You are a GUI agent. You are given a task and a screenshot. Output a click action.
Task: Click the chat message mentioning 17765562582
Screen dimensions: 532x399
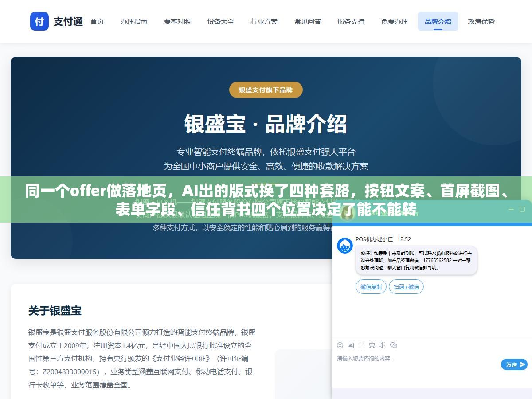[x=416, y=260]
